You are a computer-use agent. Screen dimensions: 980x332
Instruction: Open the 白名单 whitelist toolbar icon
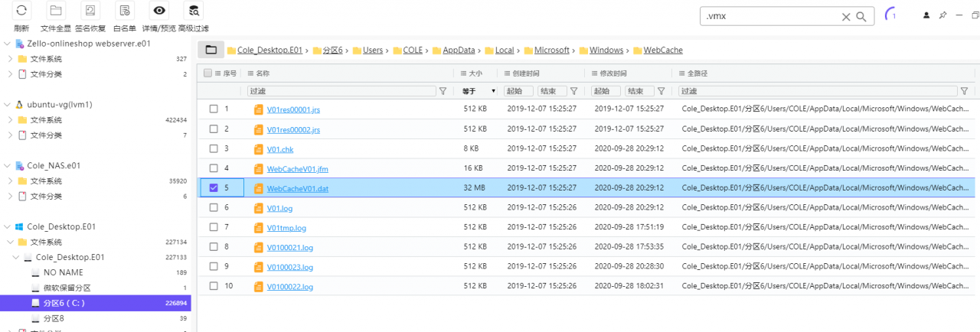tap(124, 11)
